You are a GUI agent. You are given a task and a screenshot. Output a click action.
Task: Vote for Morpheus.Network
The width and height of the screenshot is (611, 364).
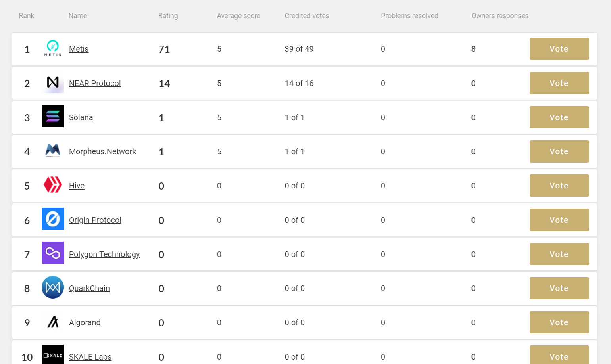pyautogui.click(x=559, y=151)
